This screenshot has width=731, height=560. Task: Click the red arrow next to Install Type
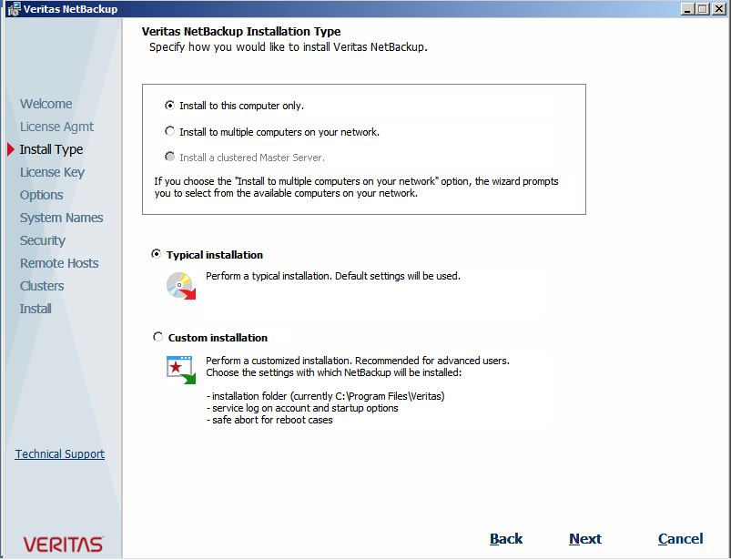tap(9, 149)
